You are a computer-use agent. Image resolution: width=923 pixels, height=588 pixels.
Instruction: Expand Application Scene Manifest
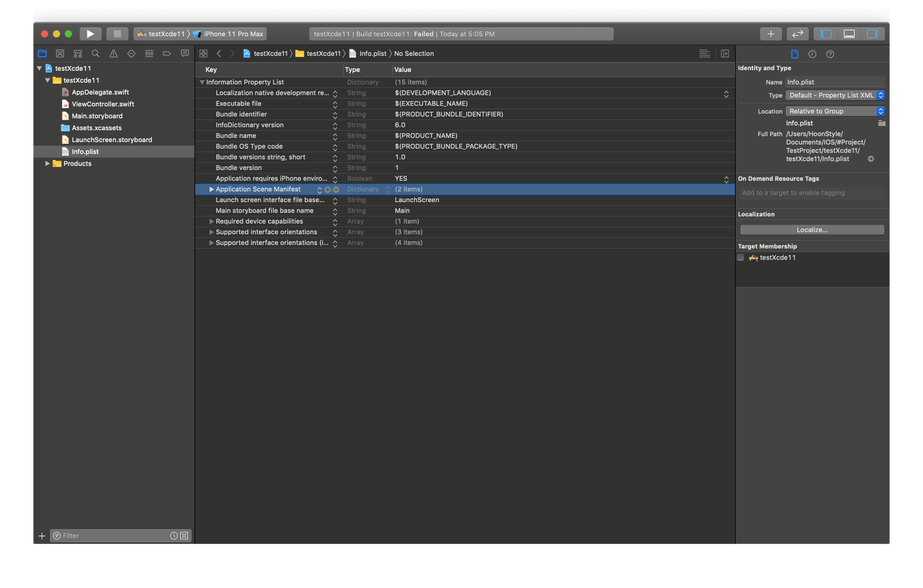coord(211,189)
